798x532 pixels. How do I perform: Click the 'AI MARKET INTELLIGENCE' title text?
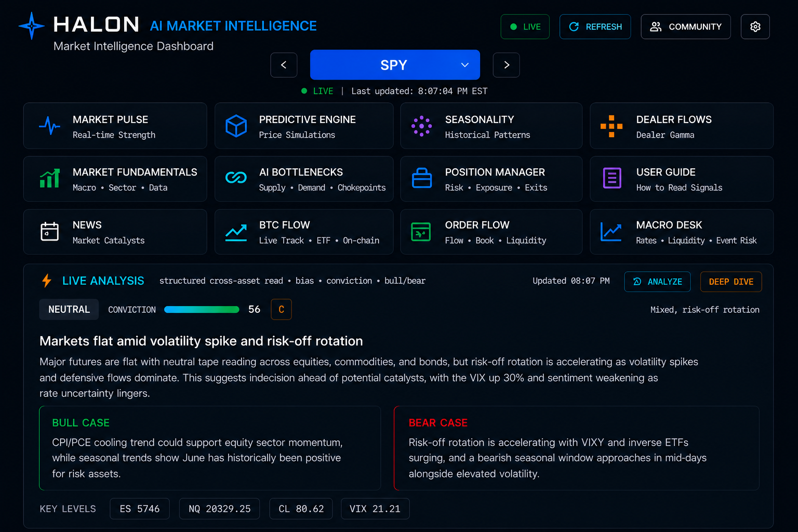click(233, 26)
